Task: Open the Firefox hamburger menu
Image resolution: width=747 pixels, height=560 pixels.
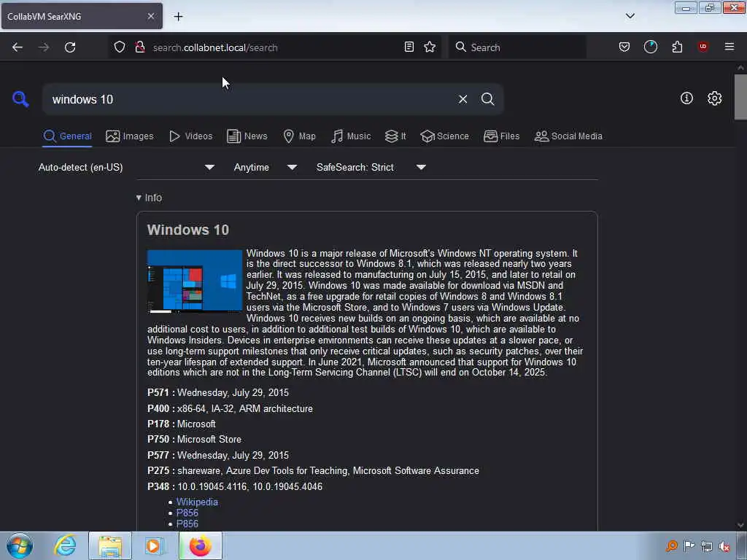Action: click(x=729, y=47)
